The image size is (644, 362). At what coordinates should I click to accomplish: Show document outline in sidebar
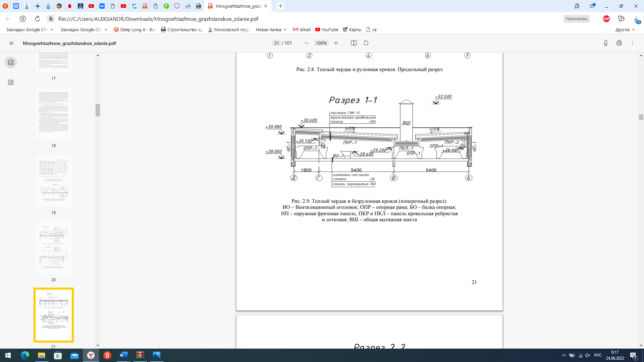(x=11, y=82)
